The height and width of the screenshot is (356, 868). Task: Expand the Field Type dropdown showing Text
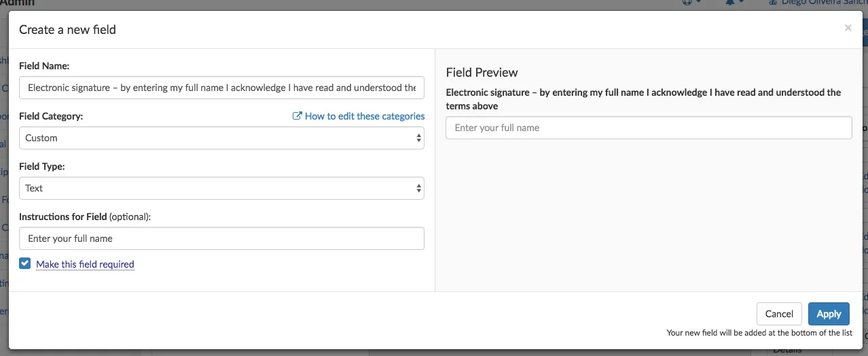pos(221,188)
